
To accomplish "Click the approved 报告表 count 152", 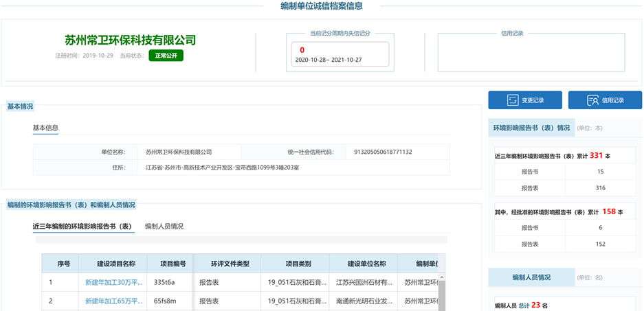I will click(601, 244).
